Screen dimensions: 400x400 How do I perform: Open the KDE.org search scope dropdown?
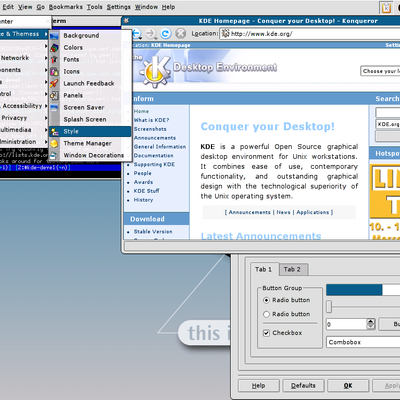click(388, 124)
